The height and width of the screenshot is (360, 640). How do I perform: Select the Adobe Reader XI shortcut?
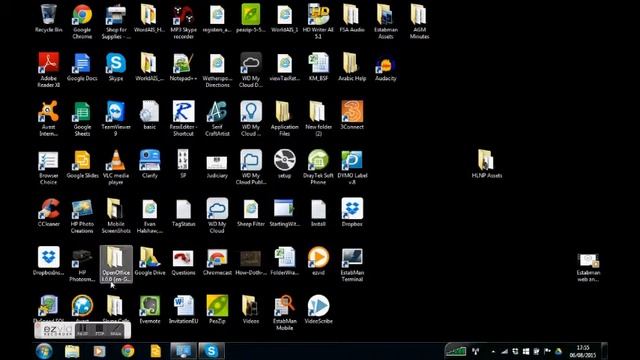pos(49,70)
